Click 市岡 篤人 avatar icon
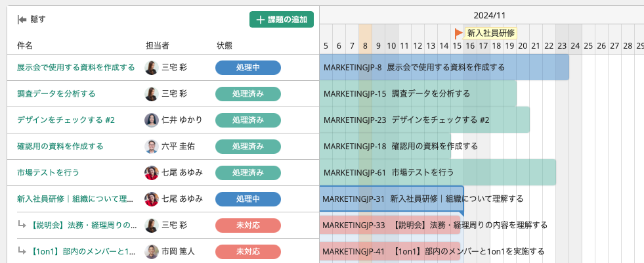The height and width of the screenshot is (263, 644). (x=152, y=251)
